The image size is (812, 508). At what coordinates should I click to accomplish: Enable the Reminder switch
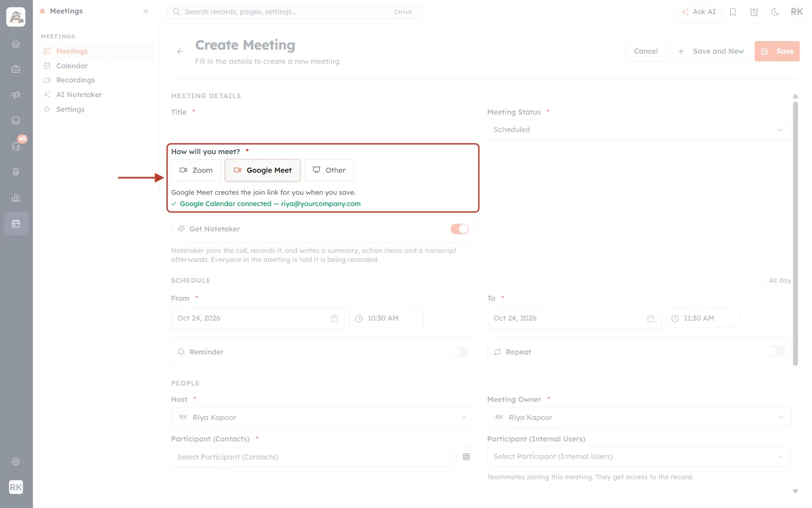click(460, 352)
